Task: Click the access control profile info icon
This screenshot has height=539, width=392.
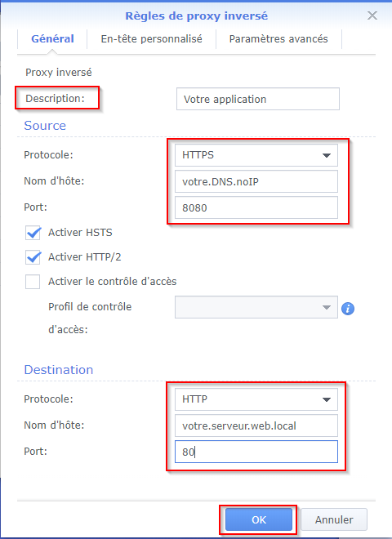Action: click(348, 309)
